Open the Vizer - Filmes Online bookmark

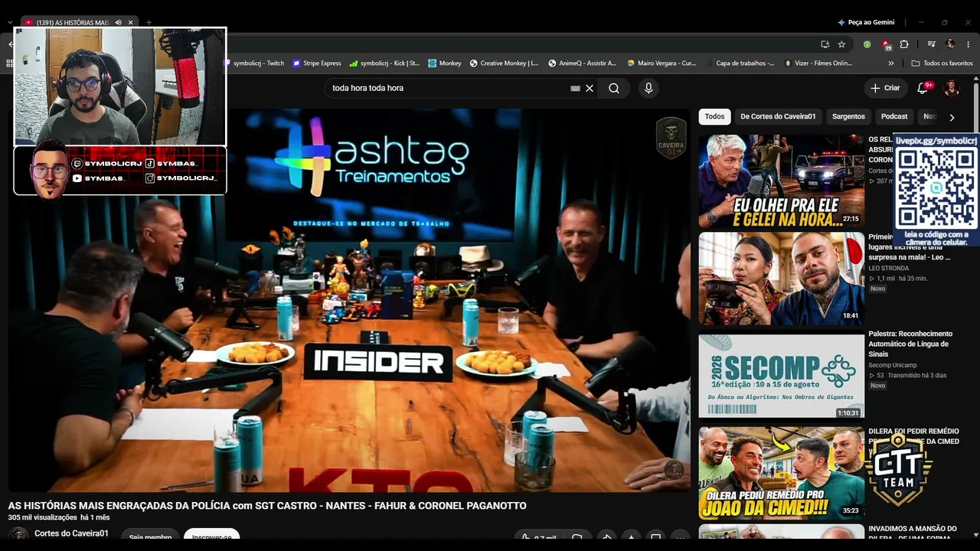818,64
